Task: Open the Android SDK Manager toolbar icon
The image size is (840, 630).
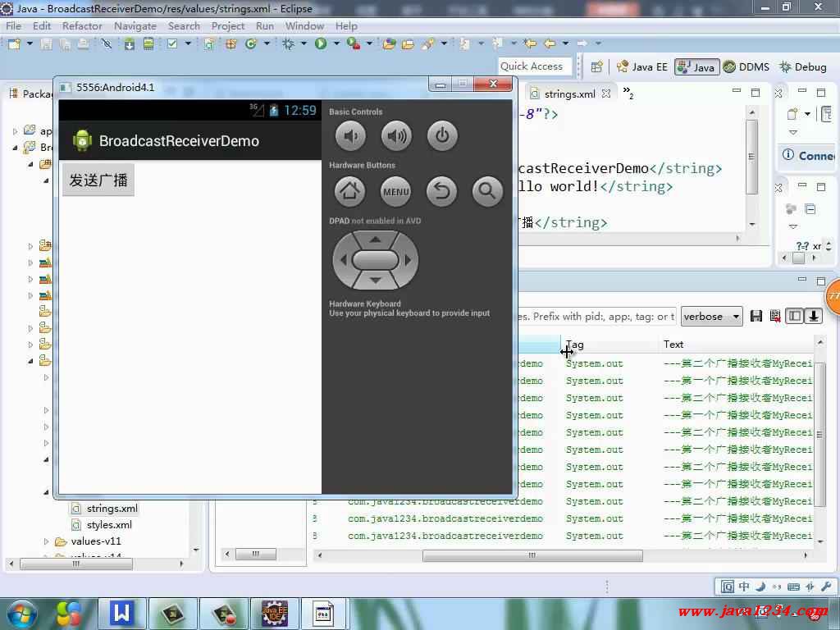Action: pyautogui.click(x=129, y=44)
